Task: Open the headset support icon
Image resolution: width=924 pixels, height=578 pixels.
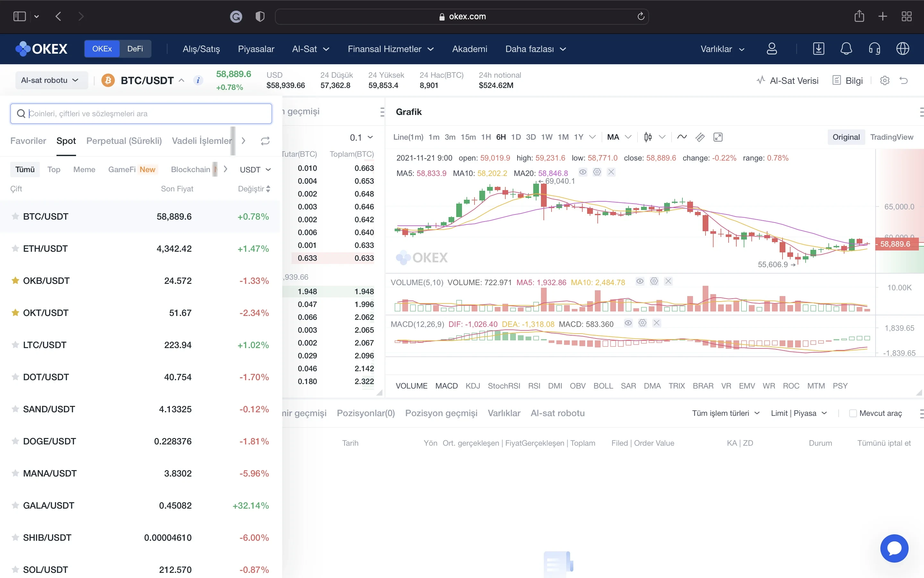Action: 874,48
